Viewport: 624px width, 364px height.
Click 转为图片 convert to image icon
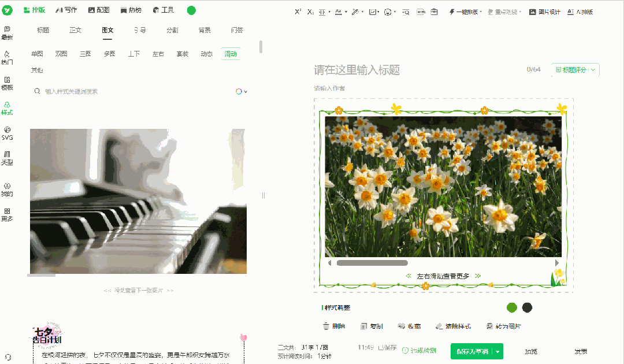tap(490, 326)
